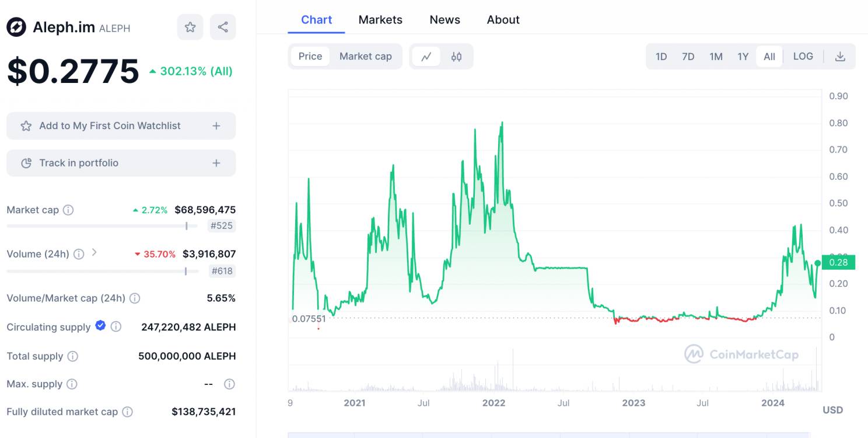Select 1M time range
Viewport: 868px width, 438px height.
tap(716, 57)
